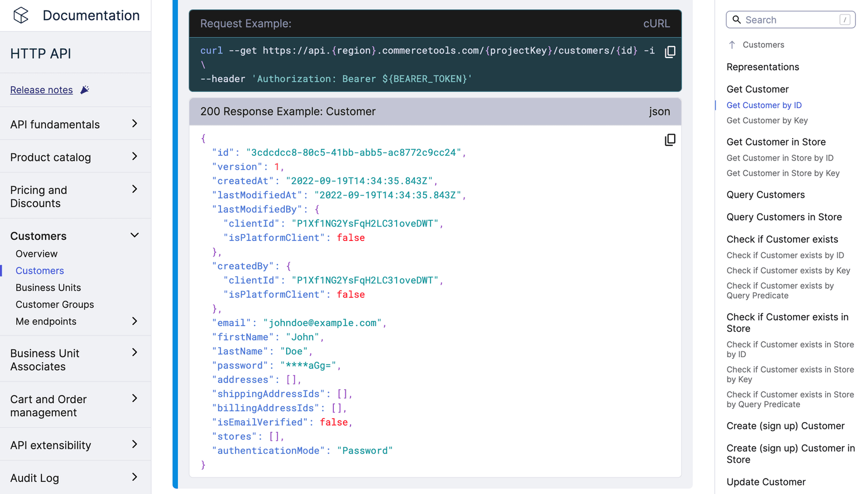Select Business Units in the sidebar

[x=48, y=287]
